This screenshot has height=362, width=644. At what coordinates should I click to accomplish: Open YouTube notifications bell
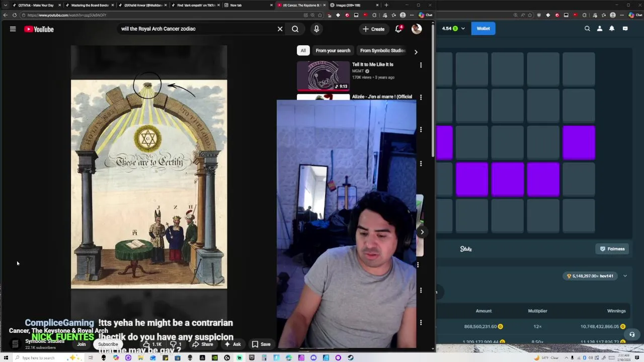click(398, 29)
